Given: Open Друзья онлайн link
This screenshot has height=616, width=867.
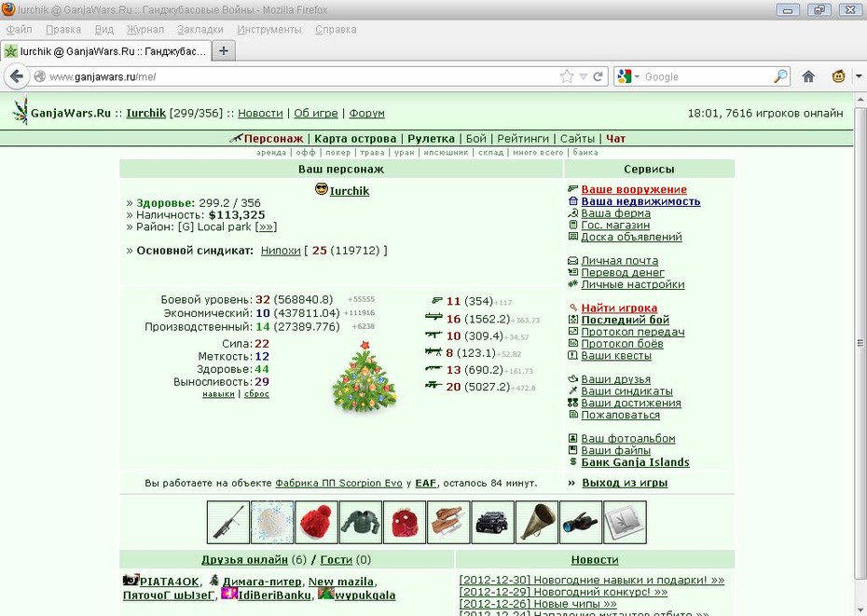Looking at the screenshot, I should coord(244,559).
